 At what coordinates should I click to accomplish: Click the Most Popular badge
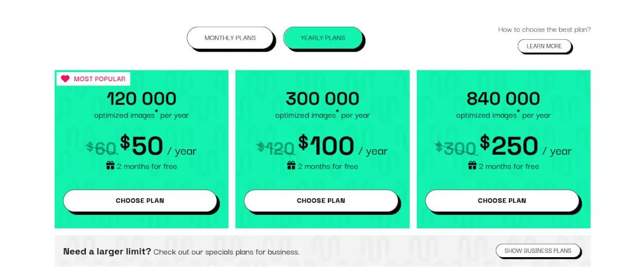(93, 79)
